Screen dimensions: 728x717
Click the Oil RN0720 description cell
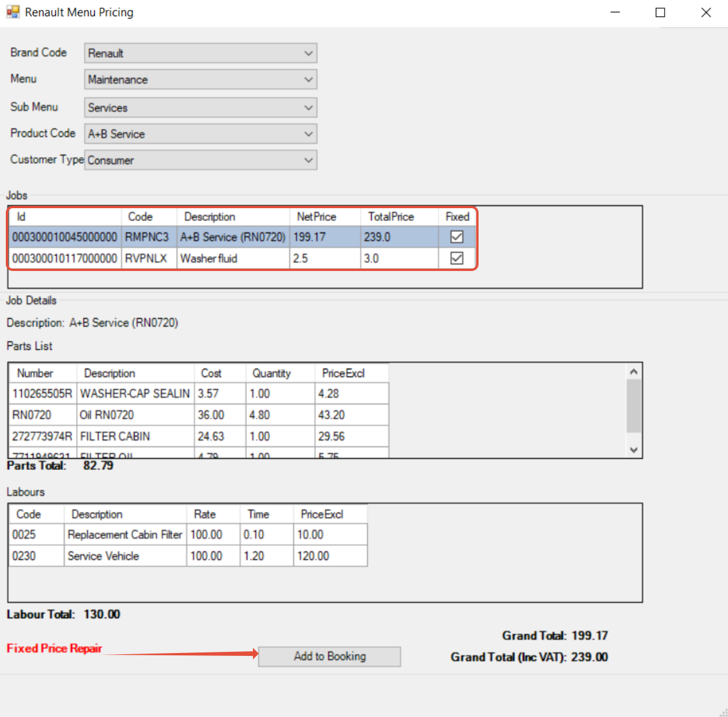click(x=135, y=415)
